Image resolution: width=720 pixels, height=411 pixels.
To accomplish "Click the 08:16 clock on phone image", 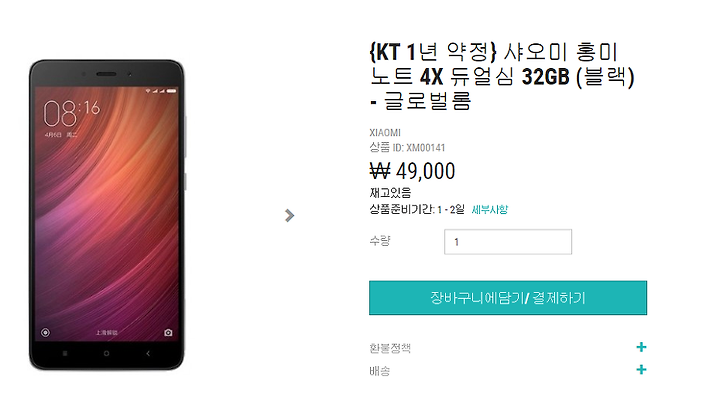I will click(72, 113).
